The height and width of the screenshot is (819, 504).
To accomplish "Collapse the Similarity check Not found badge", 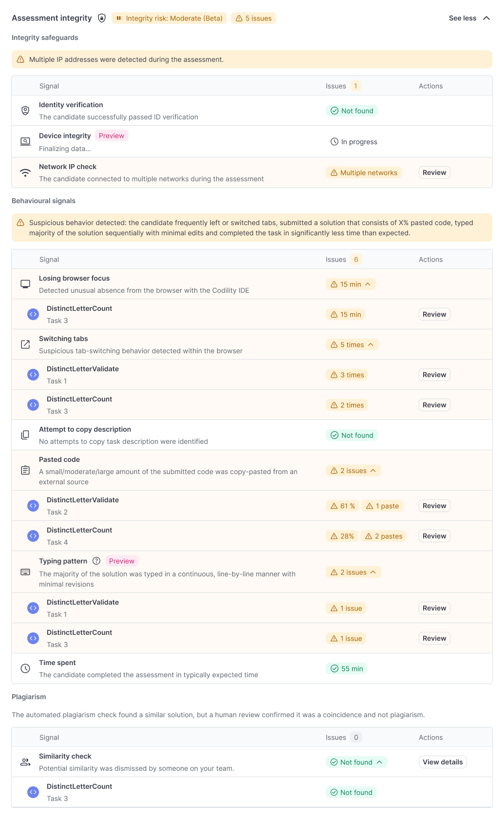I will 356,762.
